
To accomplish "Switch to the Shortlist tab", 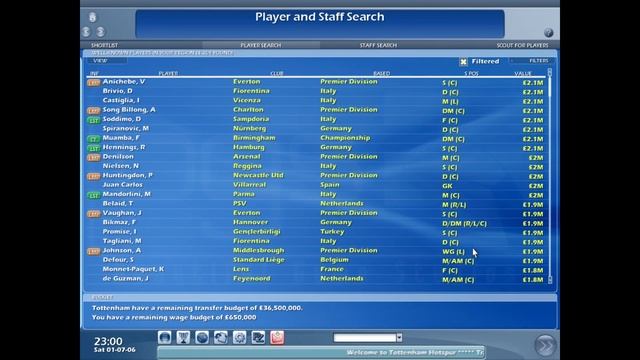I will point(104,45).
